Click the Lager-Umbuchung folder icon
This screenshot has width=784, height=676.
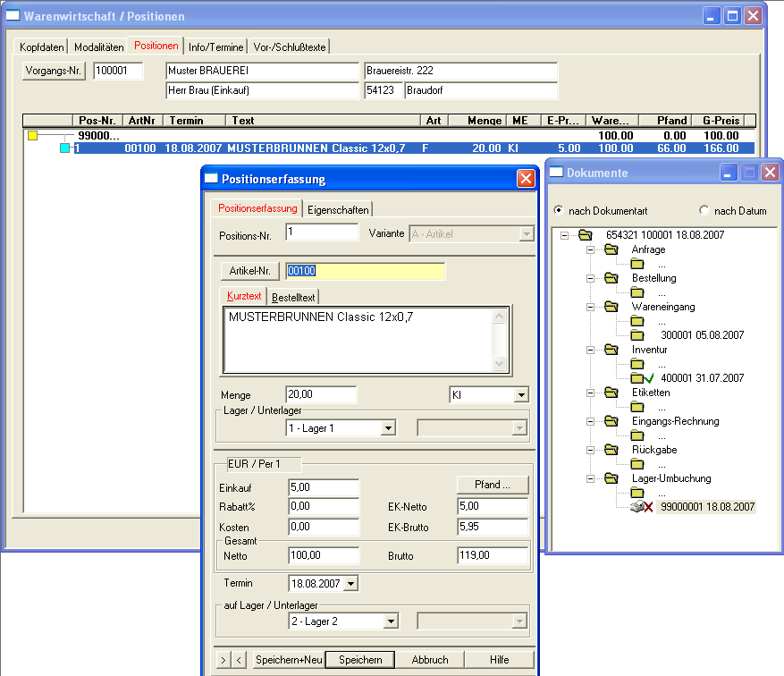click(611, 478)
